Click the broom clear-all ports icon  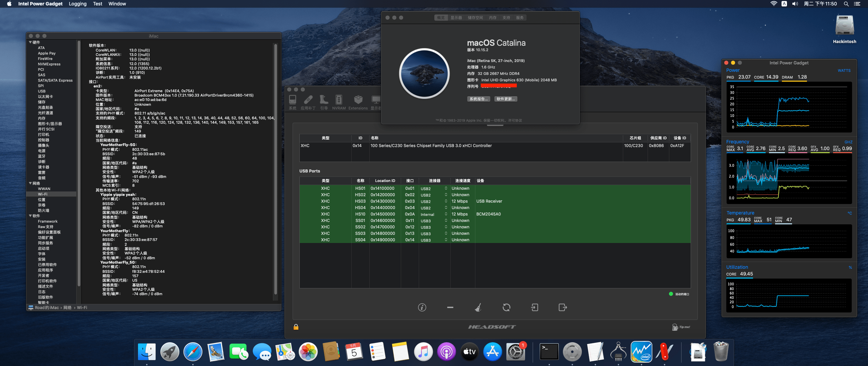(x=478, y=307)
